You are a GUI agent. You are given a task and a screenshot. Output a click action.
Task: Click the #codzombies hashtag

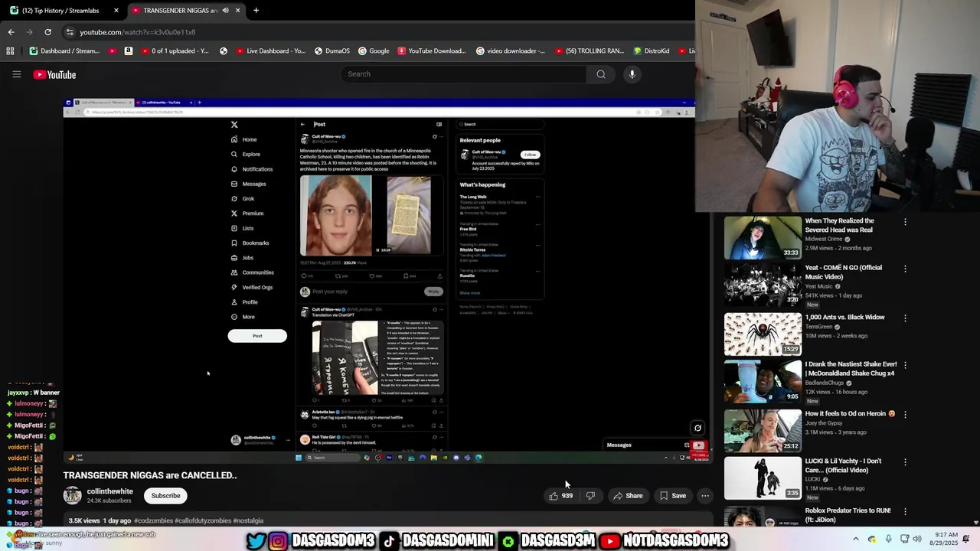(x=153, y=520)
